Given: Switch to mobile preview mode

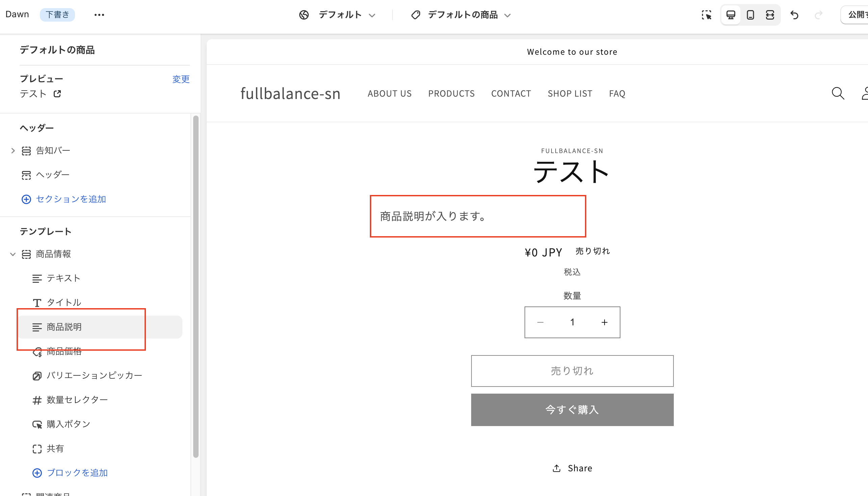Looking at the screenshot, I should click(x=750, y=15).
